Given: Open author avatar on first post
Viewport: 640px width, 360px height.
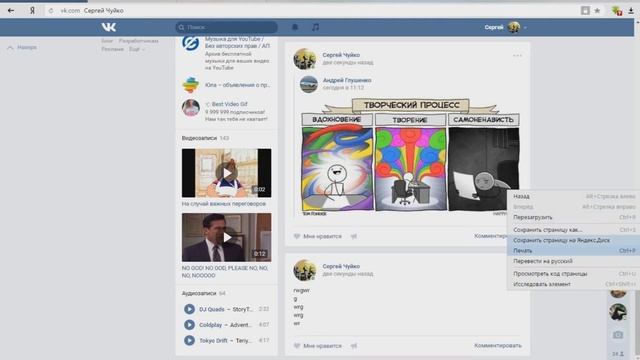Looking at the screenshot, I should pos(304,59).
